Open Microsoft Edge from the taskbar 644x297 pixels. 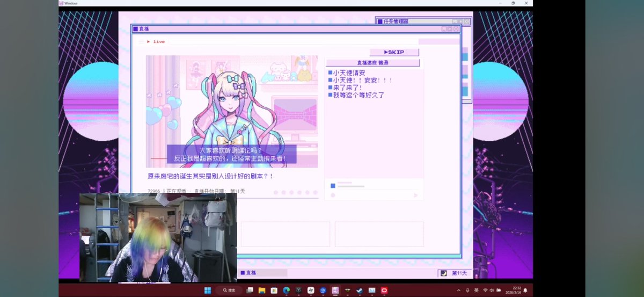point(287,290)
